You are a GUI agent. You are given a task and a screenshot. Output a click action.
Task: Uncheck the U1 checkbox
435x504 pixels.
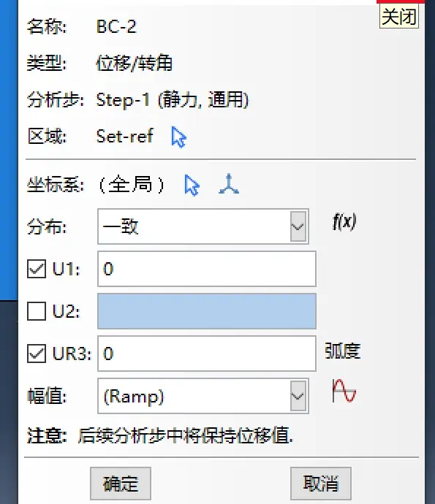click(37, 269)
